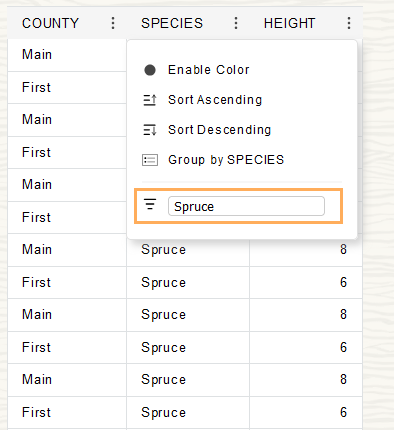Open the COUNTY column options menu
The height and width of the screenshot is (430, 394).
[x=113, y=23]
